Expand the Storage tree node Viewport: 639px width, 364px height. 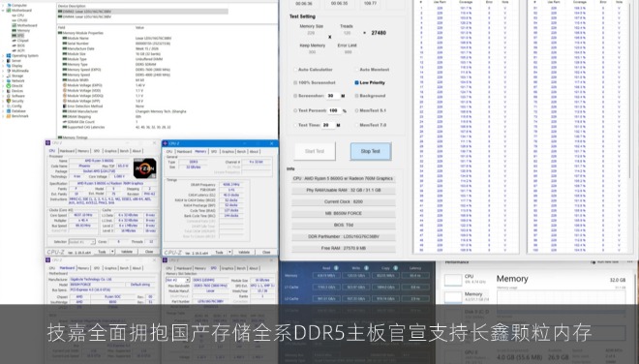(3, 76)
